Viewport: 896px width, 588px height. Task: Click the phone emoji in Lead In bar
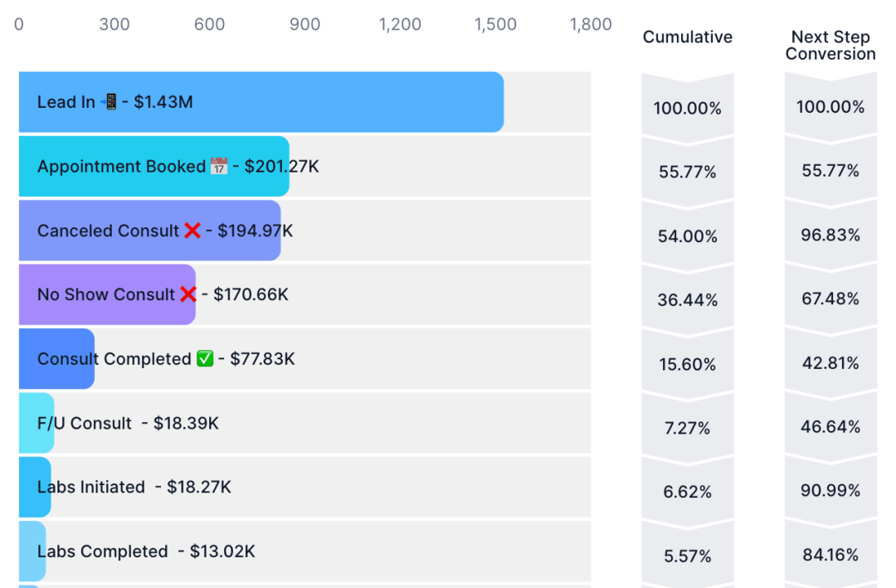click(109, 102)
